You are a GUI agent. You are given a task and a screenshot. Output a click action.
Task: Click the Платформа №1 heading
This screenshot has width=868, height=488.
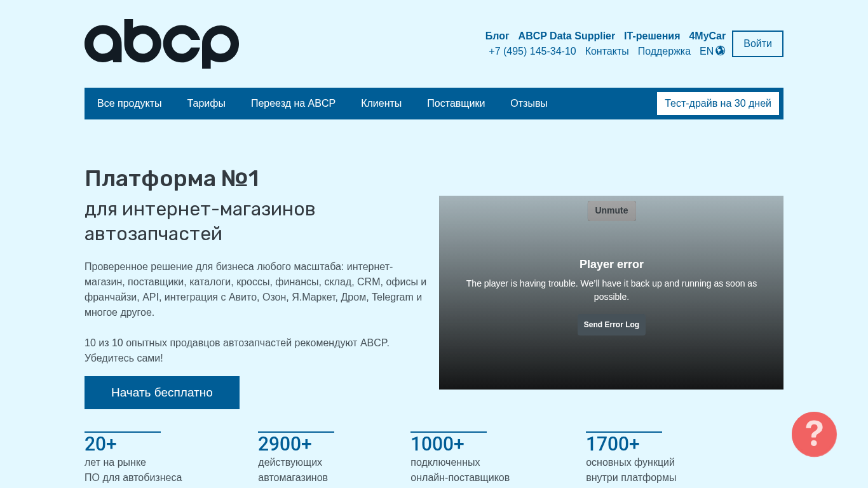(x=172, y=179)
